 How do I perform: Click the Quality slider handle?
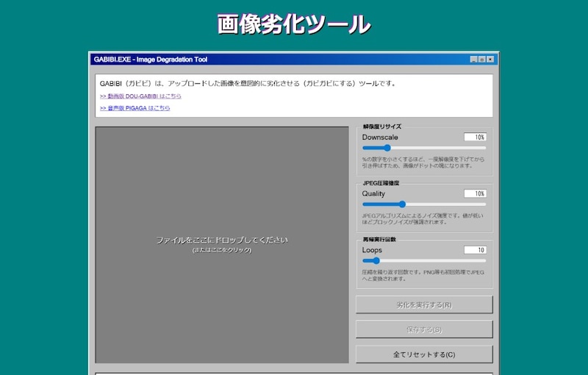402,204
